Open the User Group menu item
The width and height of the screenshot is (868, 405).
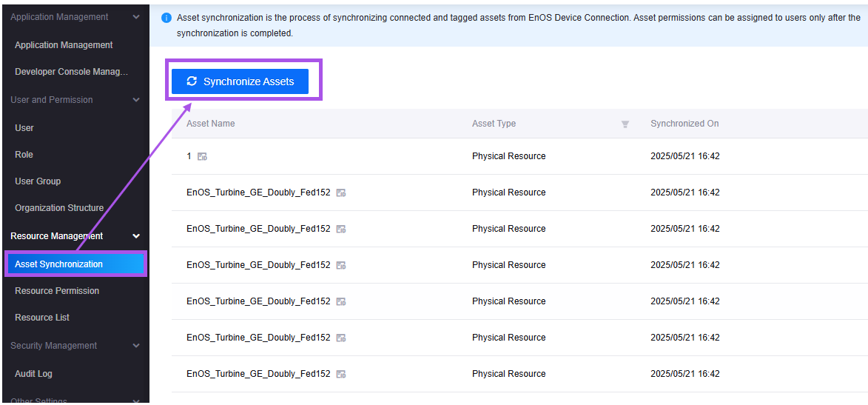[x=38, y=181]
